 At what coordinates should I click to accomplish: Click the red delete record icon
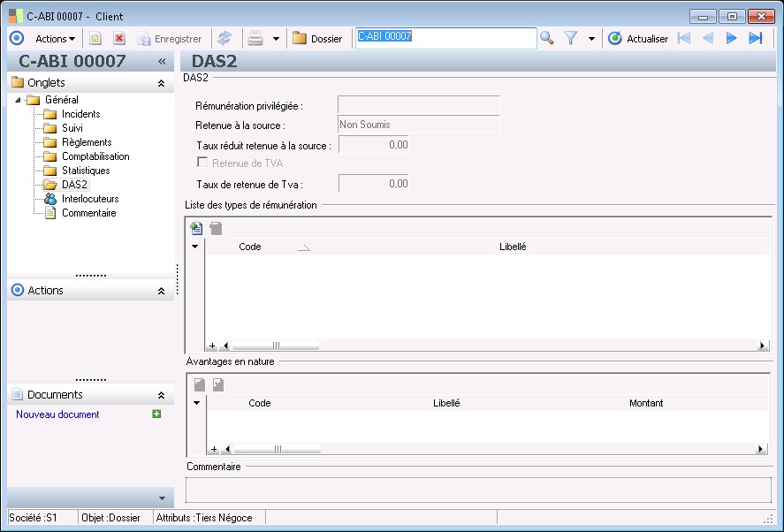click(119, 39)
